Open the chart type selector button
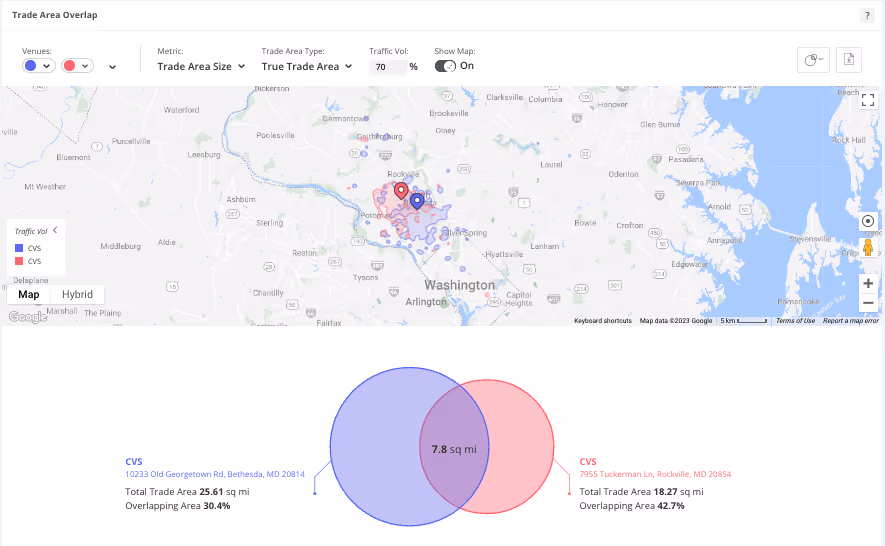The height and width of the screenshot is (546, 885). 813,59
